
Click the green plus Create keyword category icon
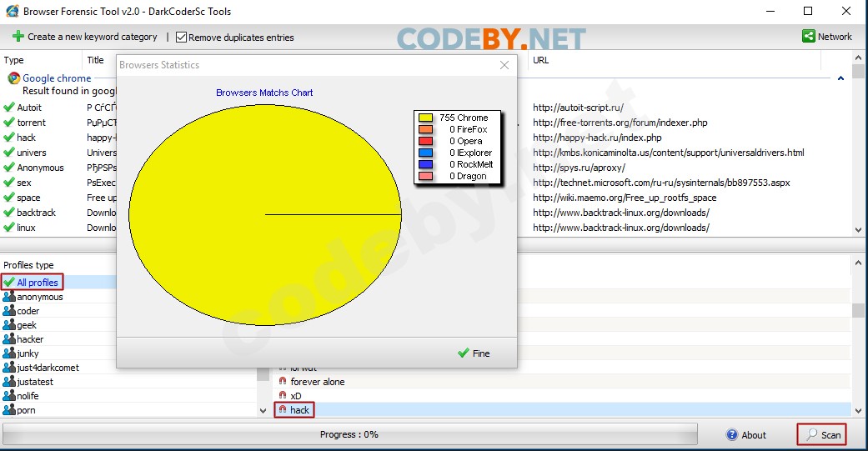[x=18, y=37]
